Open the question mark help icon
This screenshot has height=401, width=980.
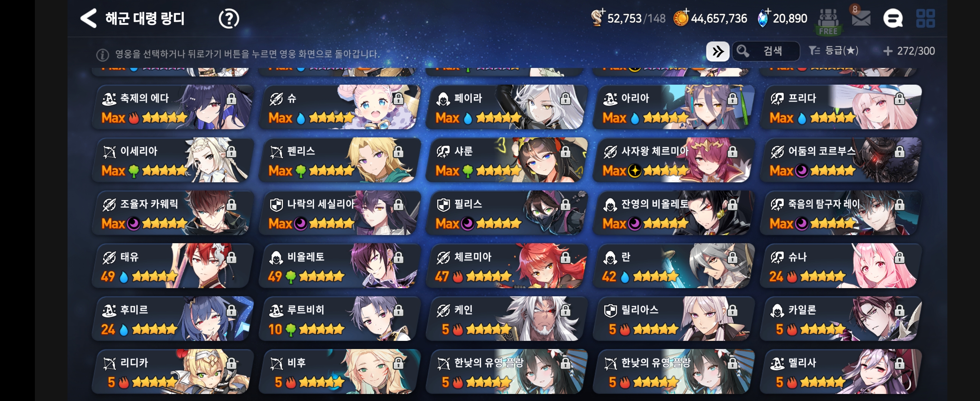tap(229, 19)
